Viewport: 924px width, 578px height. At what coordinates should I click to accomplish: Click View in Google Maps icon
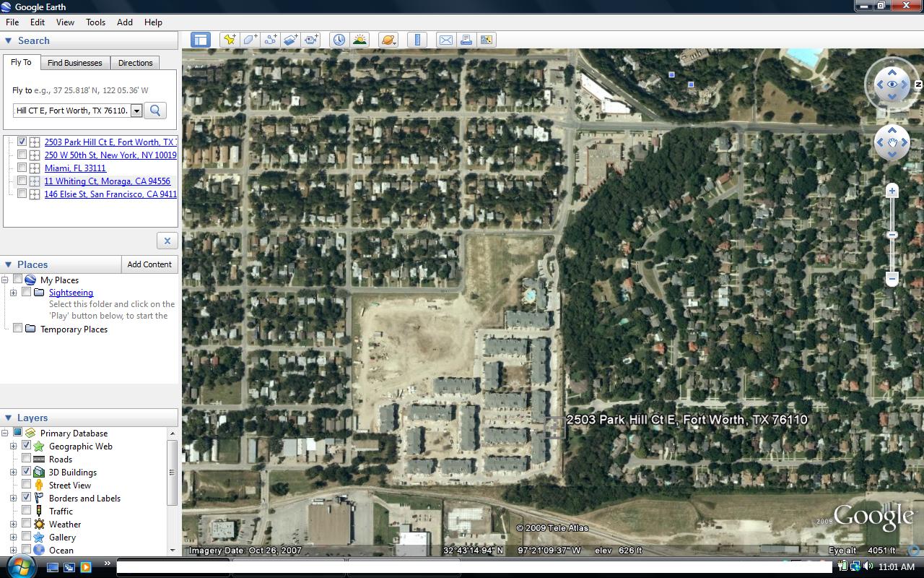coord(487,40)
